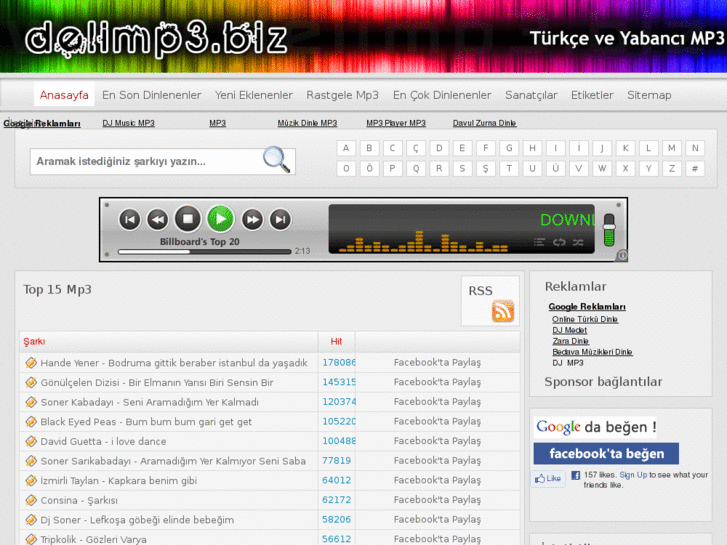Viewport: 727px width, 545px height.
Task: Share Consina - Şarkısı on Facebook
Action: pyautogui.click(x=437, y=500)
